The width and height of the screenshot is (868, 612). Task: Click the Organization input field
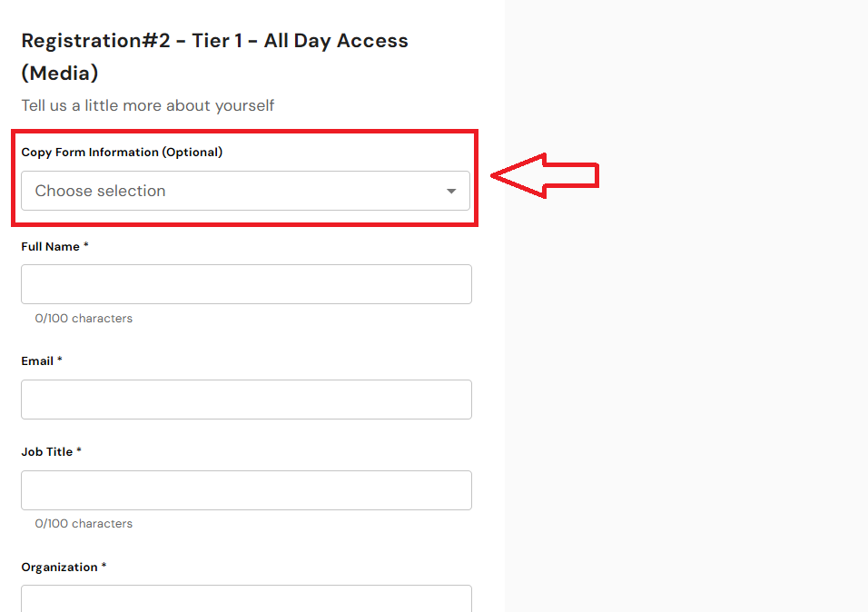pos(246,598)
